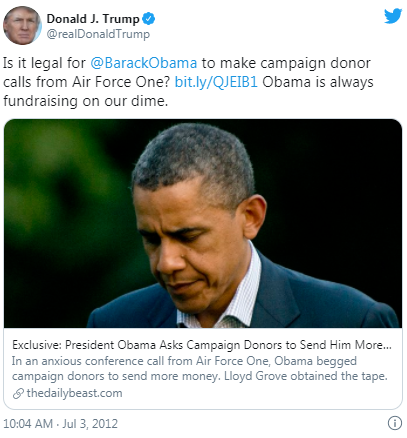Open the @BarackObama mention

144,63
